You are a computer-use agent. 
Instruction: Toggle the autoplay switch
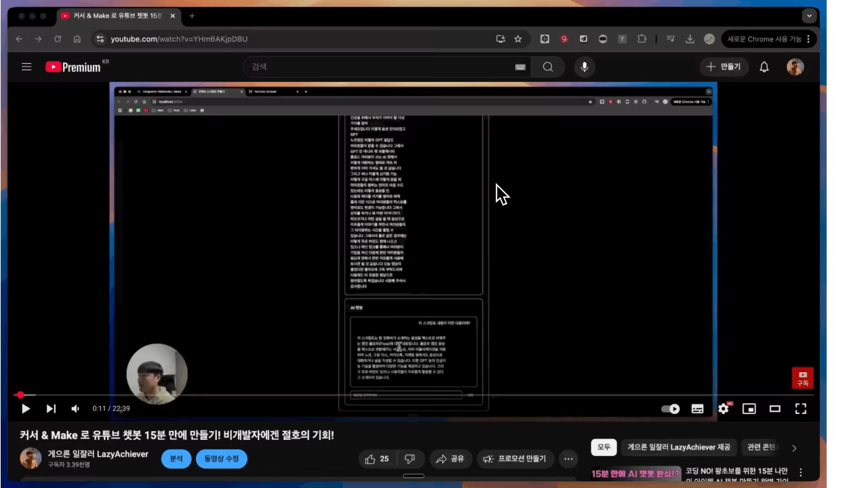pos(671,409)
